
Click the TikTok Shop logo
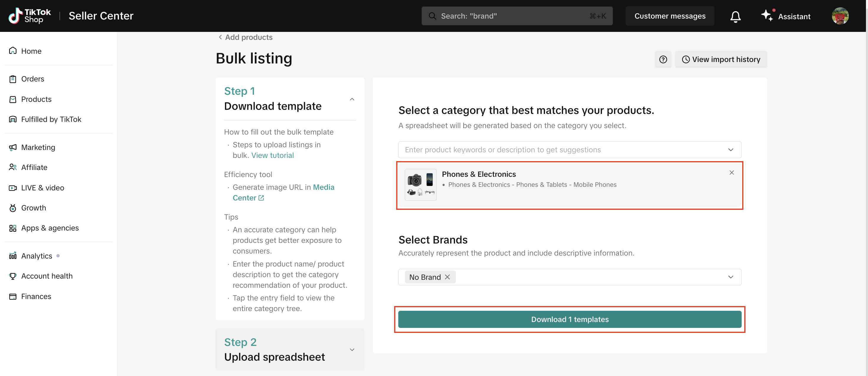pos(30,16)
